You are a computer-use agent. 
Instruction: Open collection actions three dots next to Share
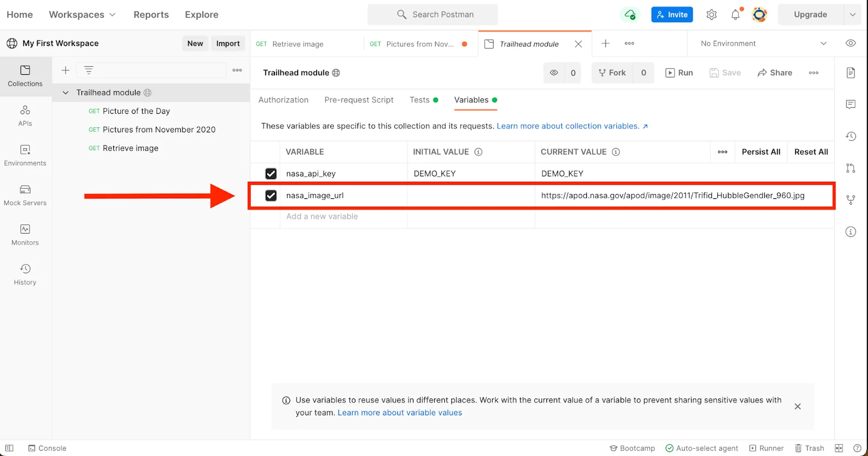coord(814,73)
